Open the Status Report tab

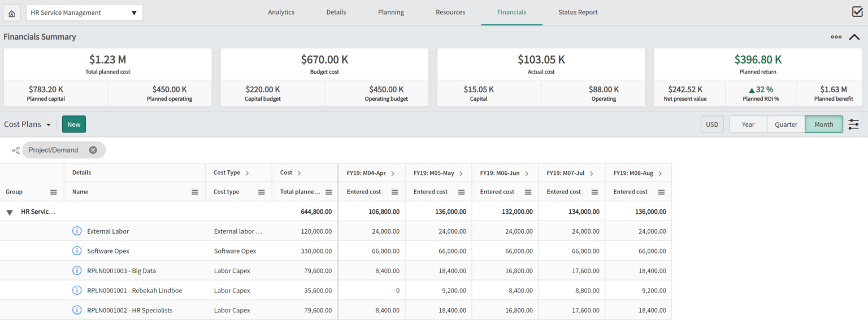pyautogui.click(x=578, y=12)
